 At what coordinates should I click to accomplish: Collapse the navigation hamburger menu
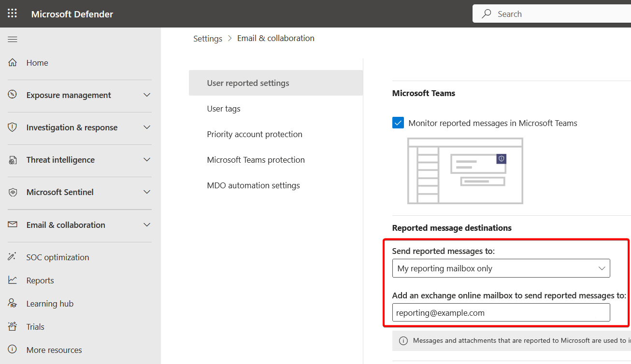(x=13, y=39)
